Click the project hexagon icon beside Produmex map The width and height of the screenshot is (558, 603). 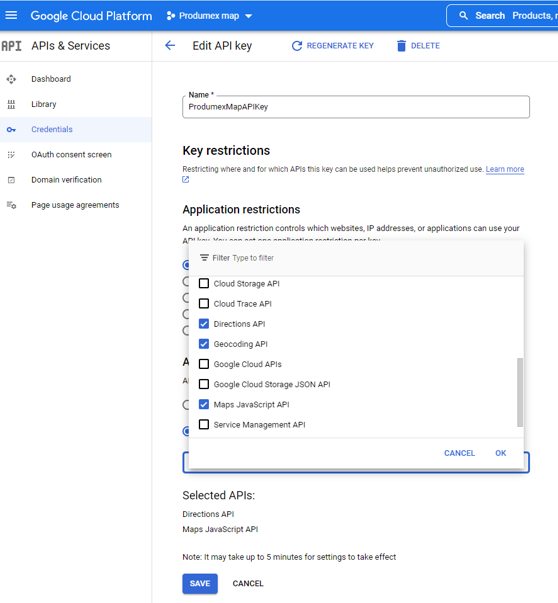[x=170, y=16]
